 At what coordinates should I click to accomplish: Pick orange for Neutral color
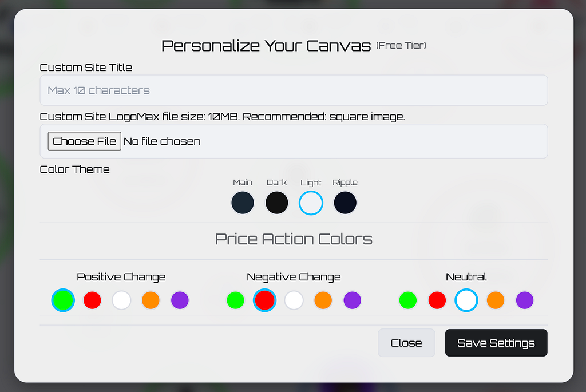point(496,300)
